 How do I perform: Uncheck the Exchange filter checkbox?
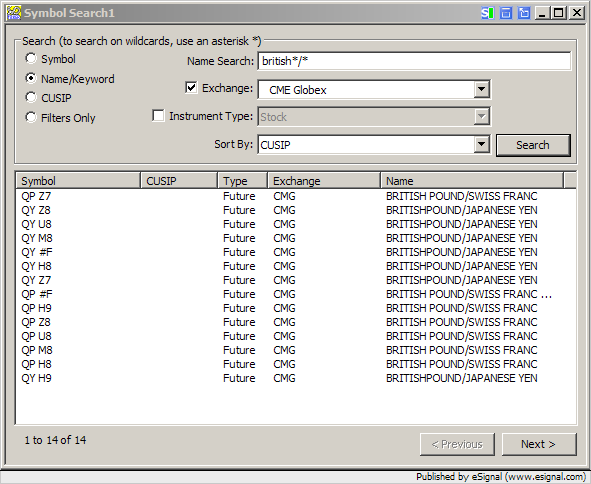point(191,88)
